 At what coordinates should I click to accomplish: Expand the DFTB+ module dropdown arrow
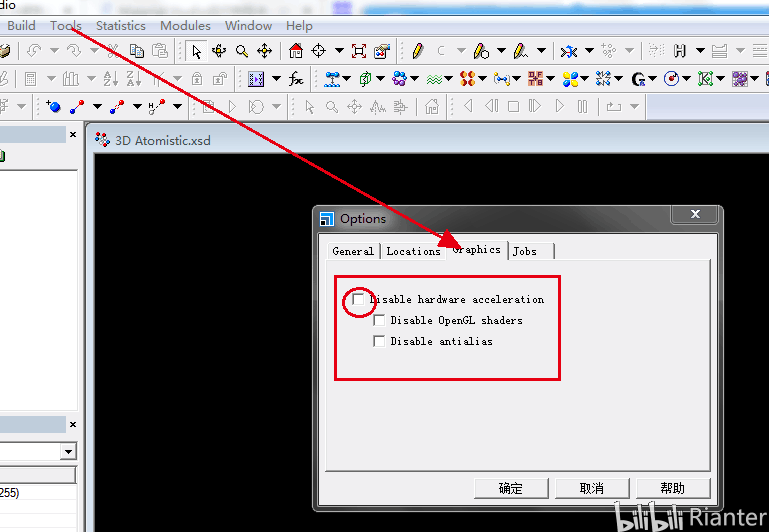click(x=551, y=78)
